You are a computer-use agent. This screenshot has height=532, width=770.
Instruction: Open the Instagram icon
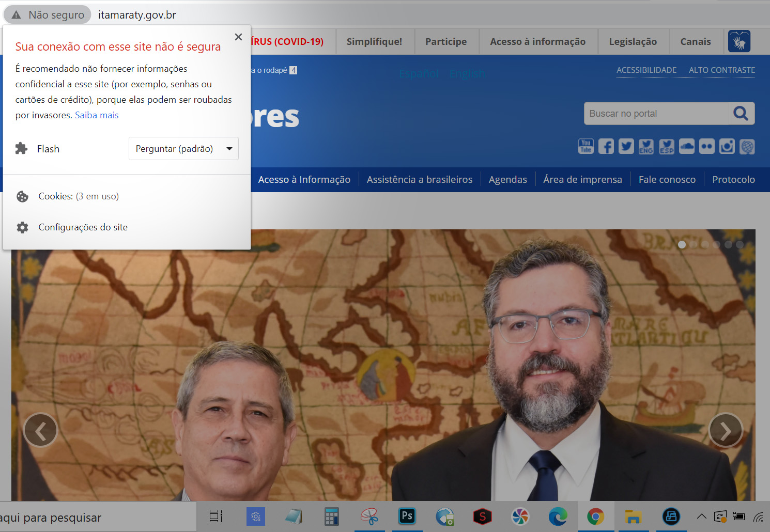coord(727,147)
